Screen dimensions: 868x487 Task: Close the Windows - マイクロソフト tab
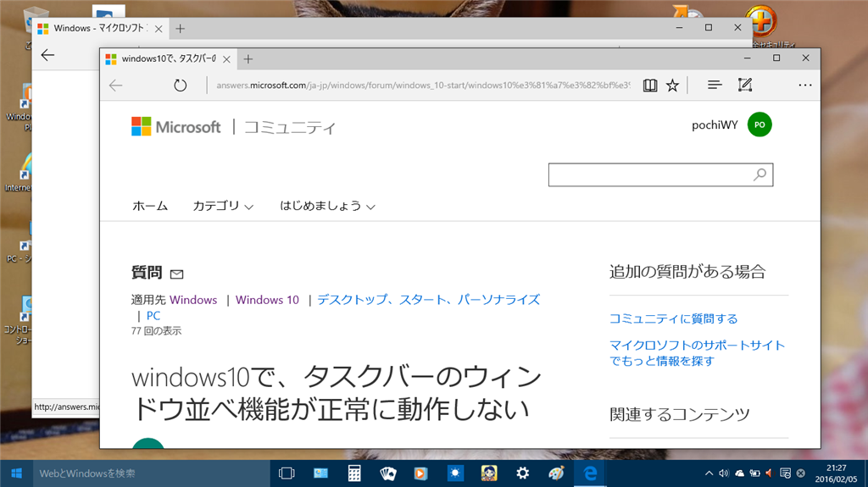click(159, 29)
